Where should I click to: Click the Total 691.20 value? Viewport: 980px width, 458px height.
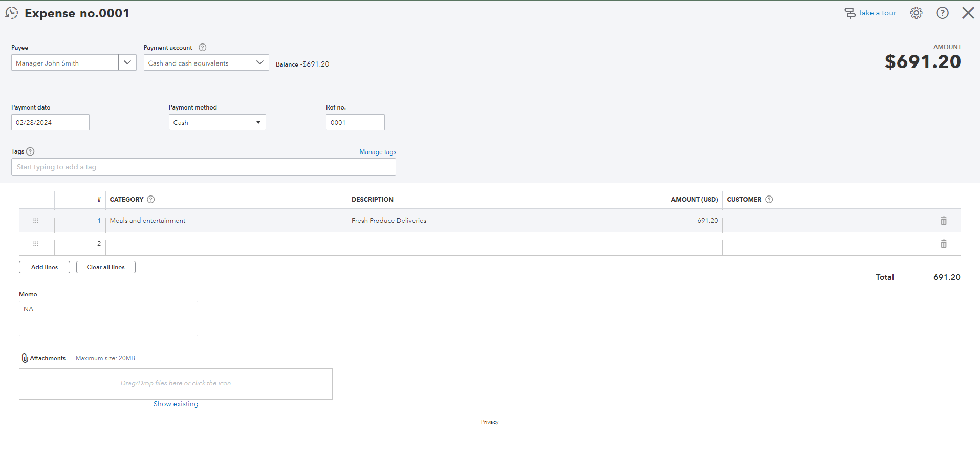tap(947, 277)
